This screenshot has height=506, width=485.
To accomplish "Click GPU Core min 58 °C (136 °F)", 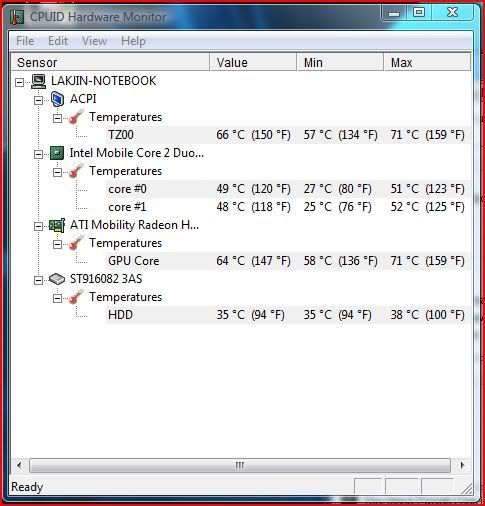I will [340, 261].
